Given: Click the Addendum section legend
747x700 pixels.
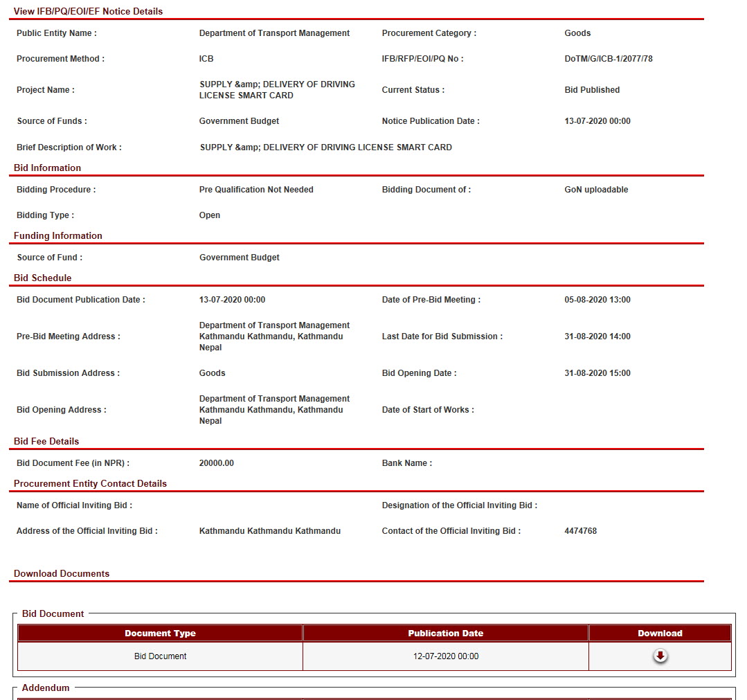Looking at the screenshot, I should click(x=46, y=688).
